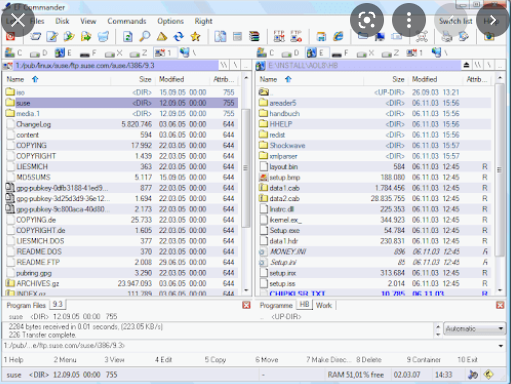Switch to the Program Files tab

[x=26, y=305]
